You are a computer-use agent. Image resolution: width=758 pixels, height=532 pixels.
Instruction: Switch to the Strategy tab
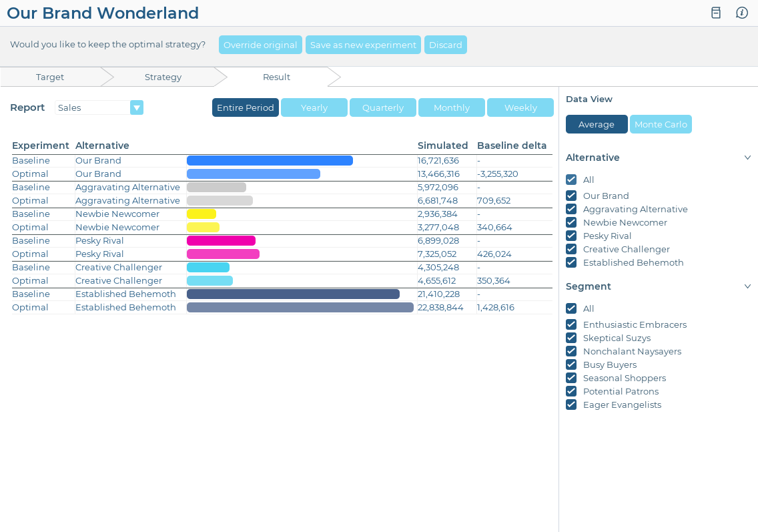tap(163, 77)
